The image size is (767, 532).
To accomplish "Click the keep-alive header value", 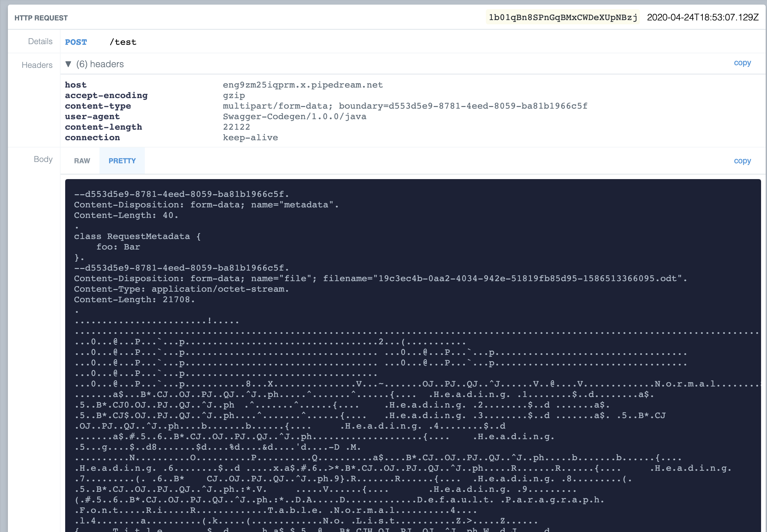I will pyautogui.click(x=250, y=138).
